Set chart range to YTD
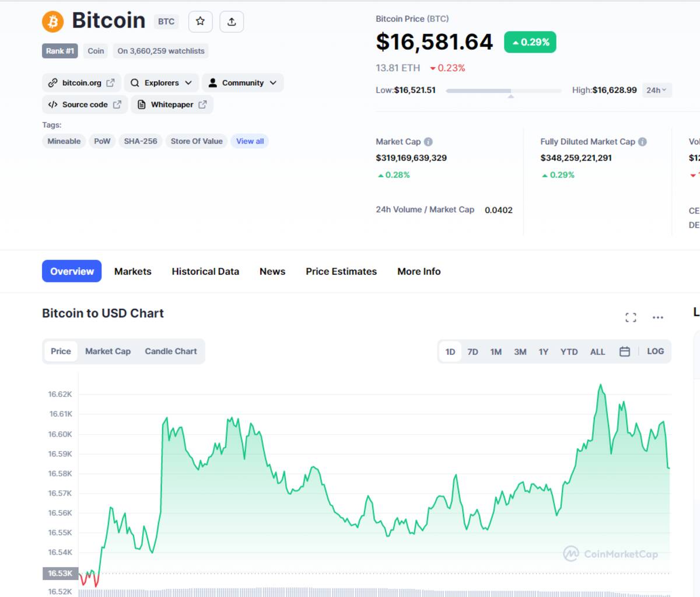 (569, 352)
